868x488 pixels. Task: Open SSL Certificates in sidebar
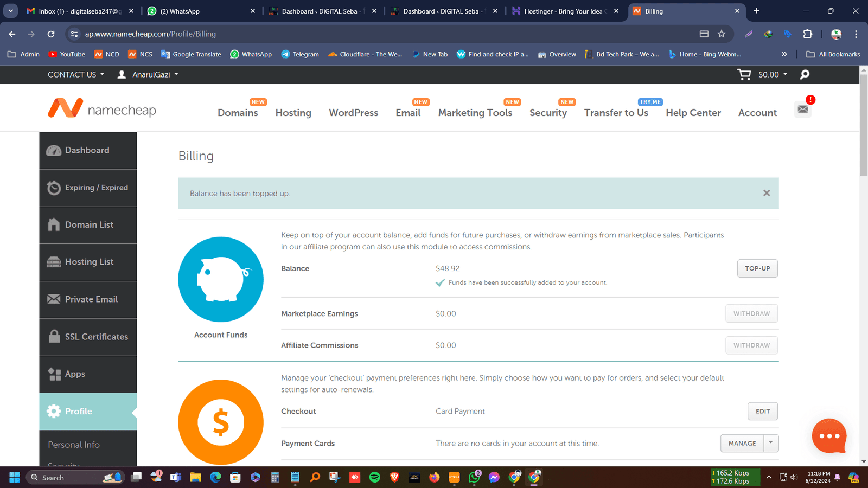point(88,337)
